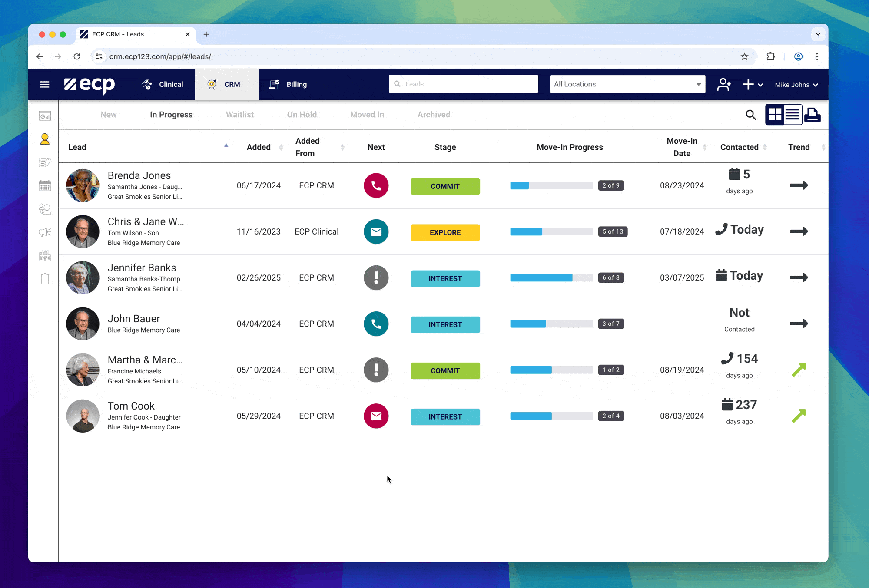This screenshot has width=869, height=588.
Task: Click Tom Cook's move-in progress bar
Action: coord(551,416)
